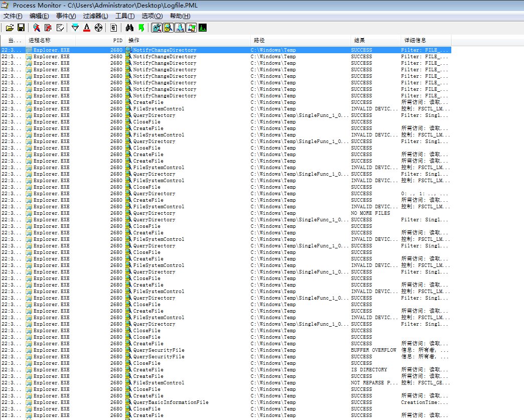This screenshot has width=524, height=420.
Task: Click the CreationTime:... detail cell
Action: pyautogui.click(x=425, y=402)
